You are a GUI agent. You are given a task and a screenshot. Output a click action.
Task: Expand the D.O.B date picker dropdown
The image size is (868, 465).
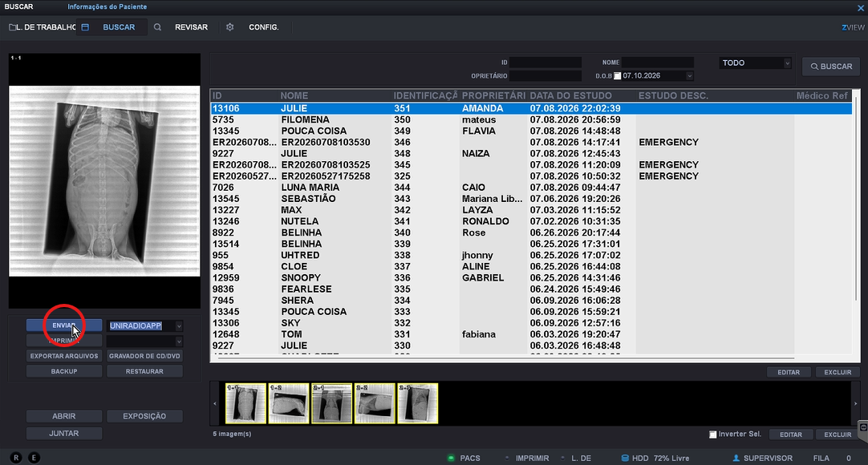click(689, 75)
